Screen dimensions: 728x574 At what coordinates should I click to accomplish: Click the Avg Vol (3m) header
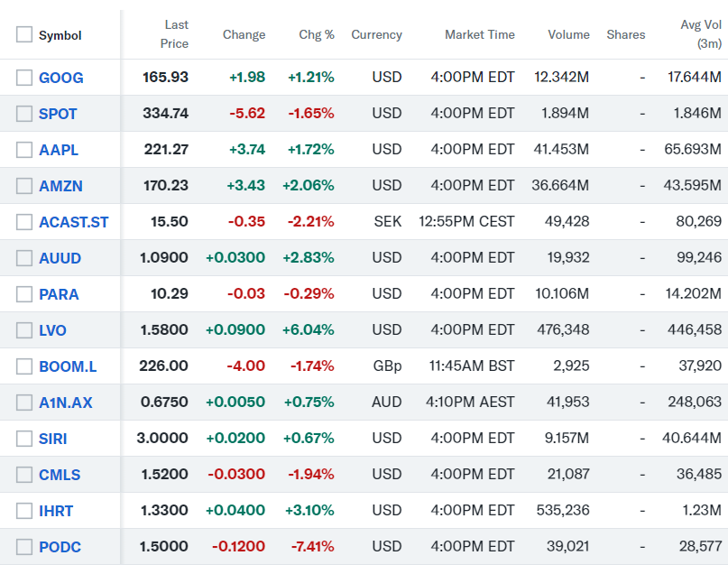coord(701,34)
